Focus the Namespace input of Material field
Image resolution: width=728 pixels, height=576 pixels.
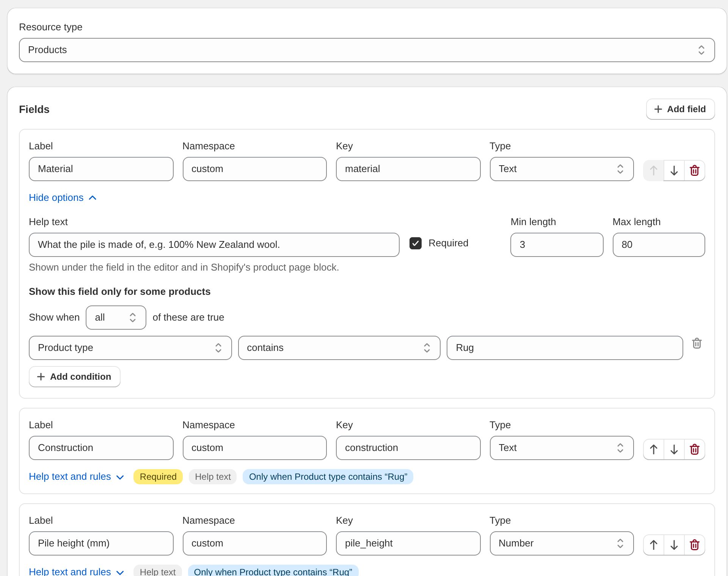254,169
